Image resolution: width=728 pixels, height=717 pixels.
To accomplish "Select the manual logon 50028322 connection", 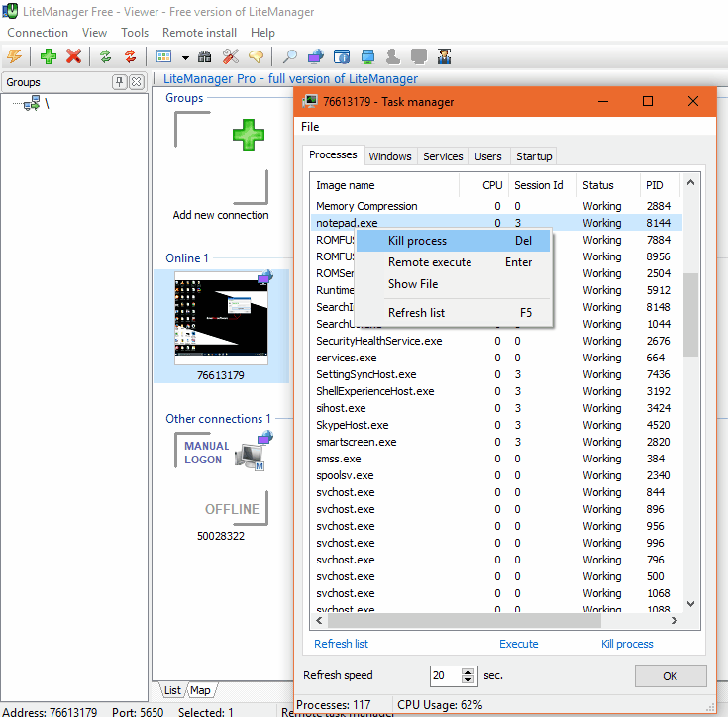I will click(x=221, y=486).
